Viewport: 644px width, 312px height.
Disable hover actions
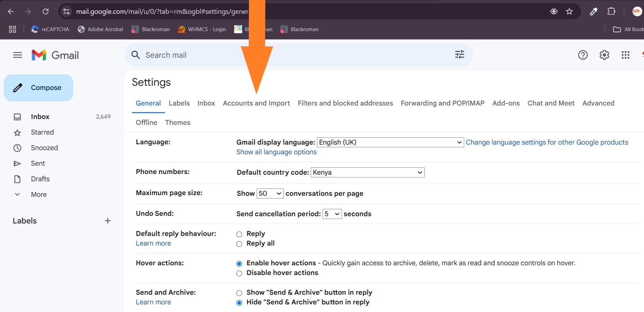pos(239,273)
